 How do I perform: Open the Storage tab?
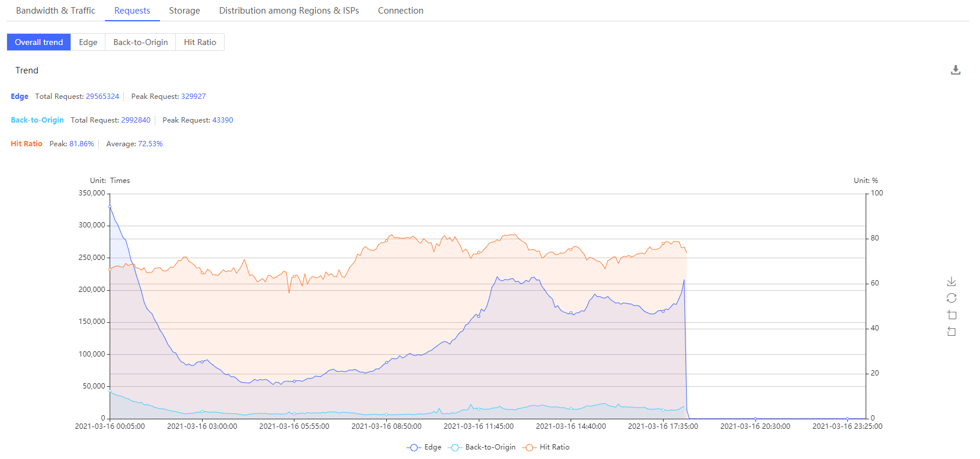[184, 11]
